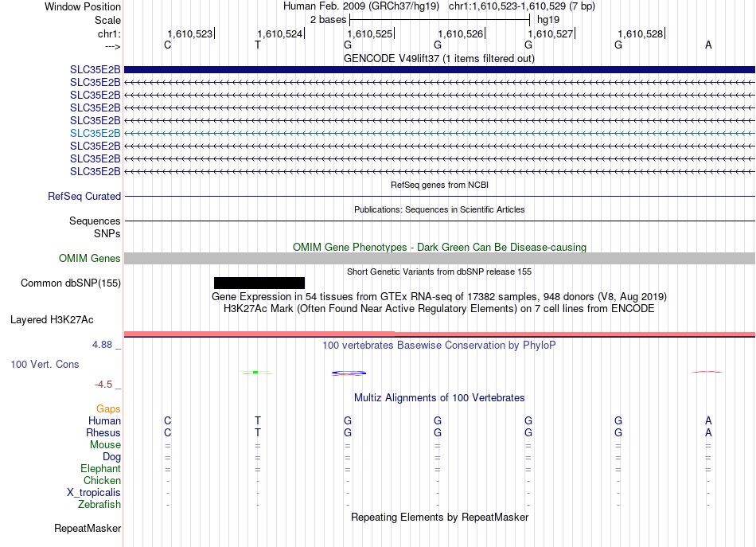Click the X_tropicalis species label
Screen dimensions: 756x547
94,493
